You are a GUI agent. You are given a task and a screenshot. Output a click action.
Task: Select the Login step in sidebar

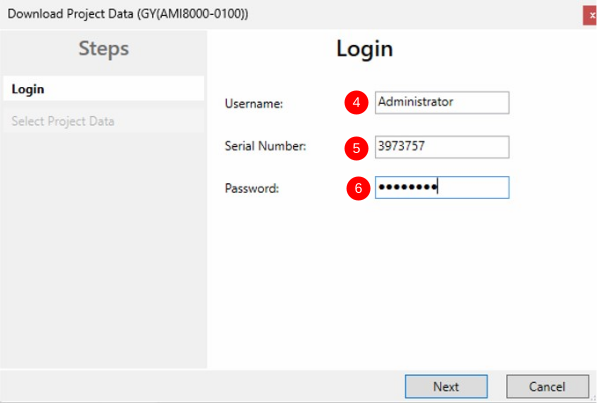[x=103, y=89]
